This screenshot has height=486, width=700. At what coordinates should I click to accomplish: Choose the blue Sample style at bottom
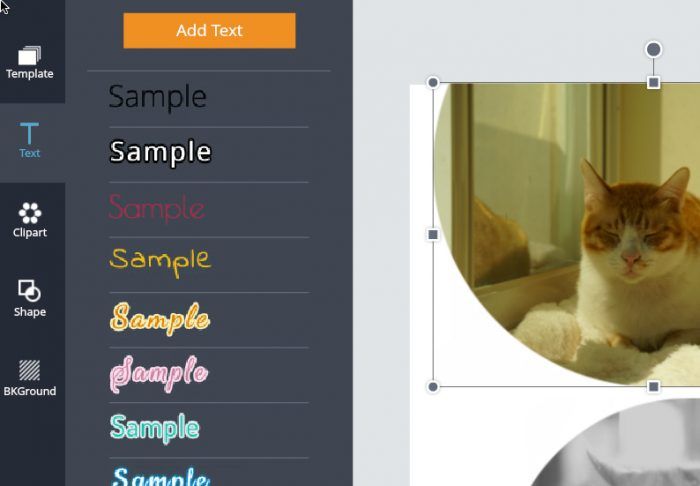click(160, 476)
